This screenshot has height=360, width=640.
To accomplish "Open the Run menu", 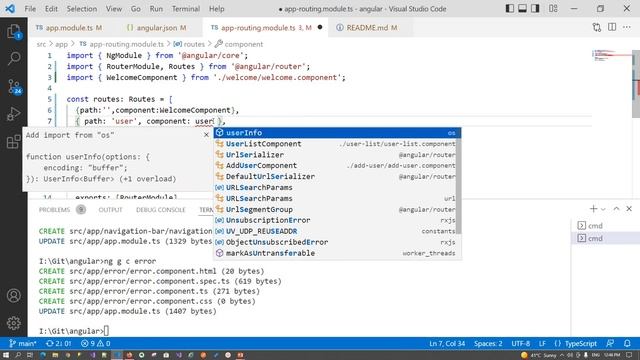I will pyautogui.click(x=156, y=9).
